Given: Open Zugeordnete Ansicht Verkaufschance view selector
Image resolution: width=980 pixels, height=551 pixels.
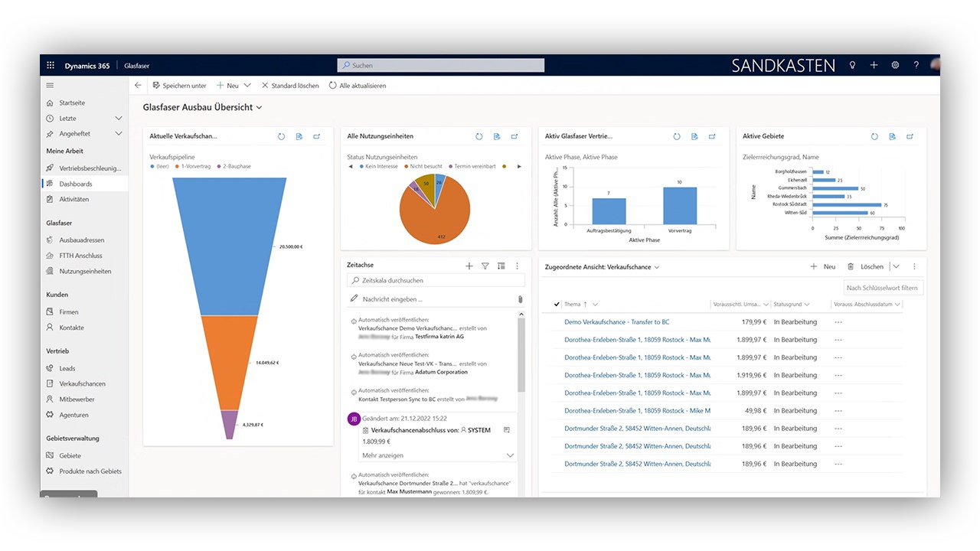Looking at the screenshot, I should pyautogui.click(x=602, y=267).
